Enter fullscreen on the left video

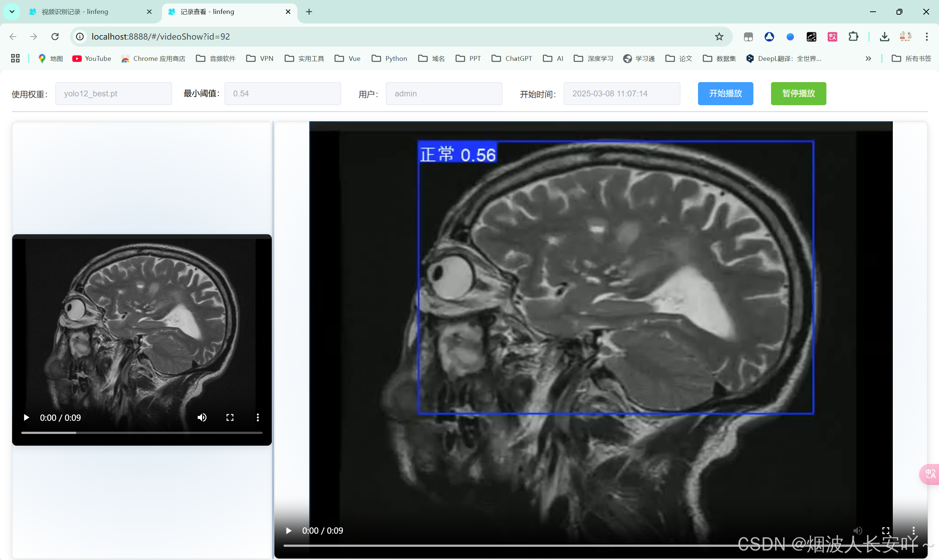point(230,417)
